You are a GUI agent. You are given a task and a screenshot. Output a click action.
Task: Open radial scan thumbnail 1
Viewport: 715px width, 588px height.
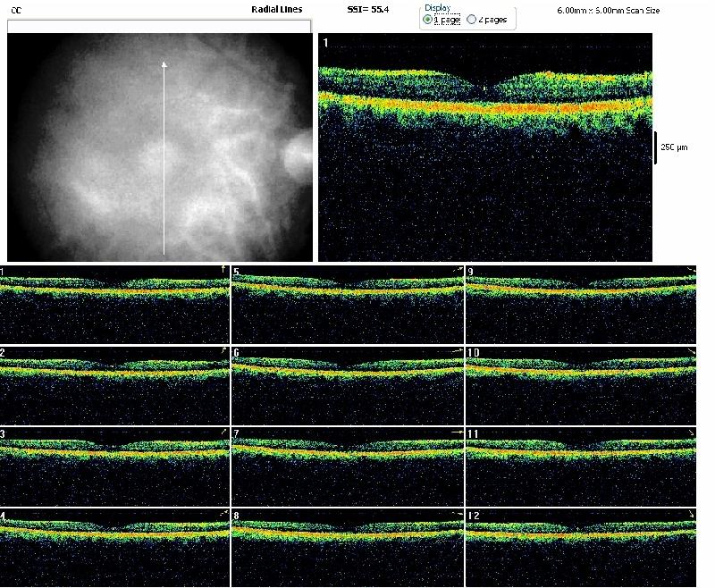[115, 305]
